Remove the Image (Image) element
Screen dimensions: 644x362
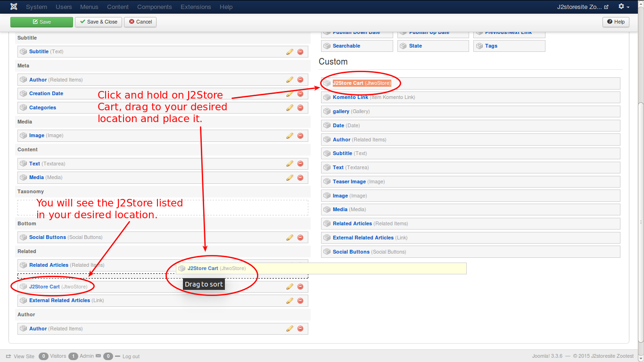(x=300, y=136)
